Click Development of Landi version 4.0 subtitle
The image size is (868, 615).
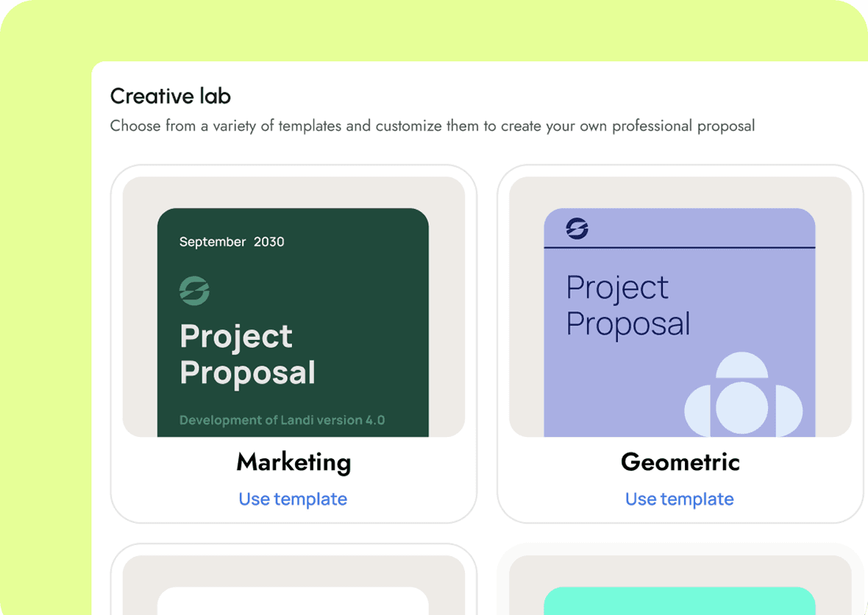(x=282, y=420)
